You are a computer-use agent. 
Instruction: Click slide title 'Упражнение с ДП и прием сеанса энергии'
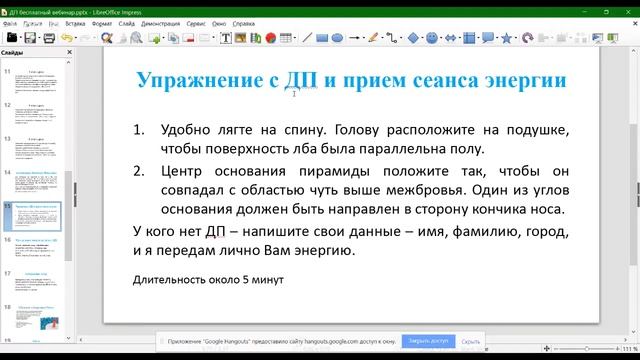[x=351, y=80]
